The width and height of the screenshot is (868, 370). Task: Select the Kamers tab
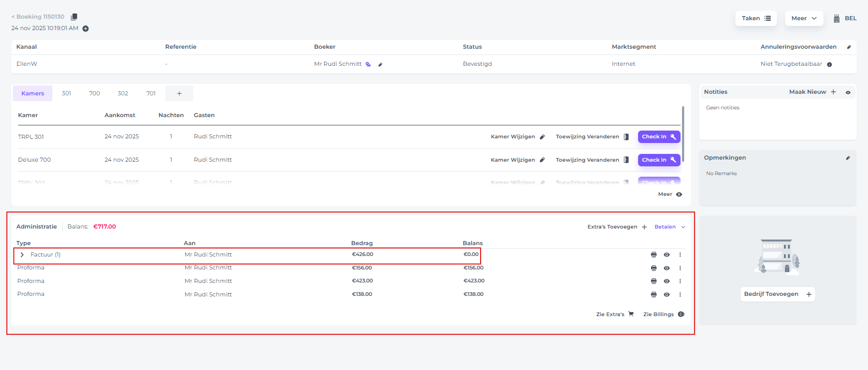pos(33,93)
